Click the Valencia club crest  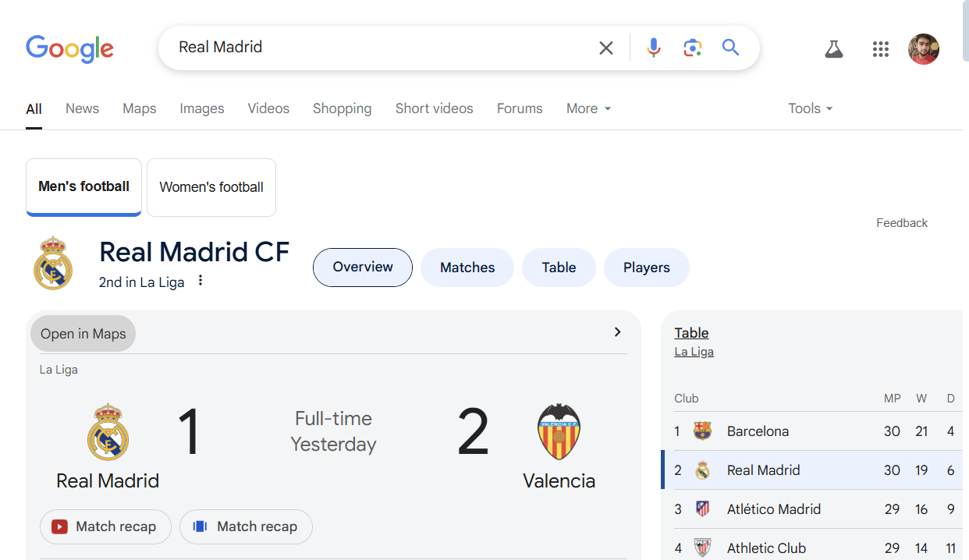[x=559, y=431]
